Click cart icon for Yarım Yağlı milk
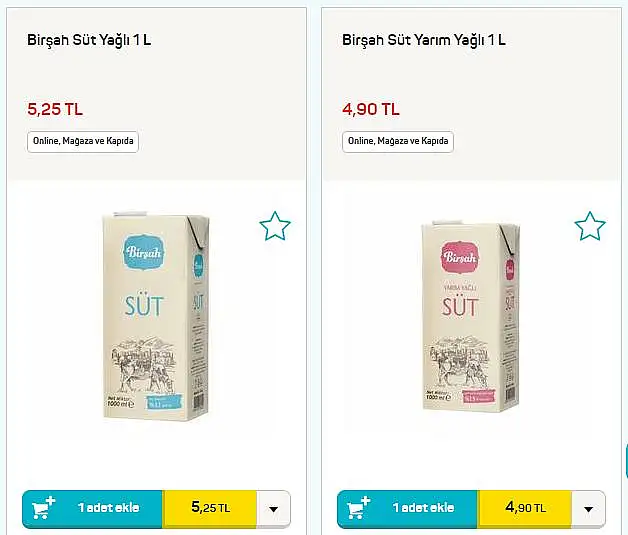628x535 pixels. click(x=358, y=508)
